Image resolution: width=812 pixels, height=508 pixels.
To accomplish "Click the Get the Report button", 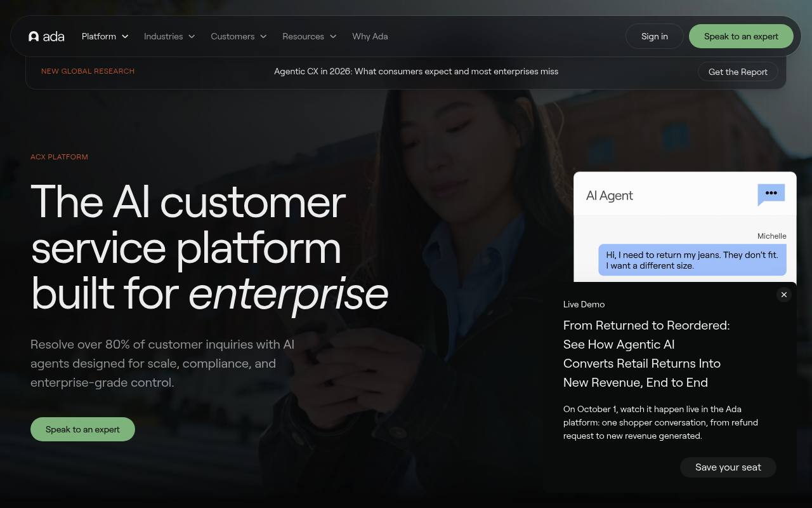I will coord(738,72).
